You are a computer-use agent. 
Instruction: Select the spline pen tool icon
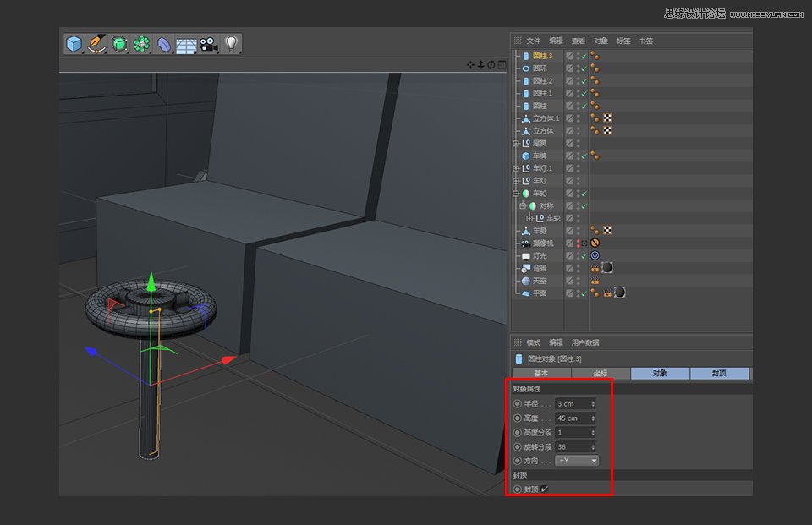[x=96, y=42]
